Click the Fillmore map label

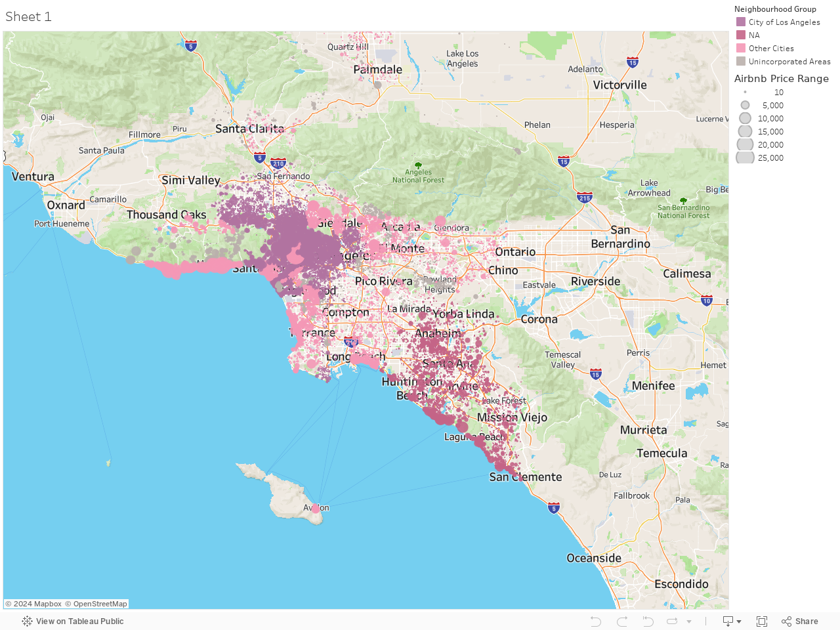[144, 135]
